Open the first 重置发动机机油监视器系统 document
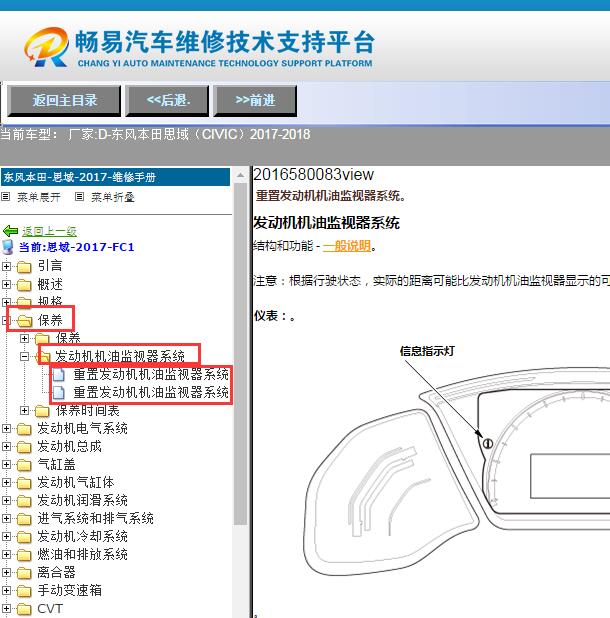The width and height of the screenshot is (610, 618). [x=151, y=374]
